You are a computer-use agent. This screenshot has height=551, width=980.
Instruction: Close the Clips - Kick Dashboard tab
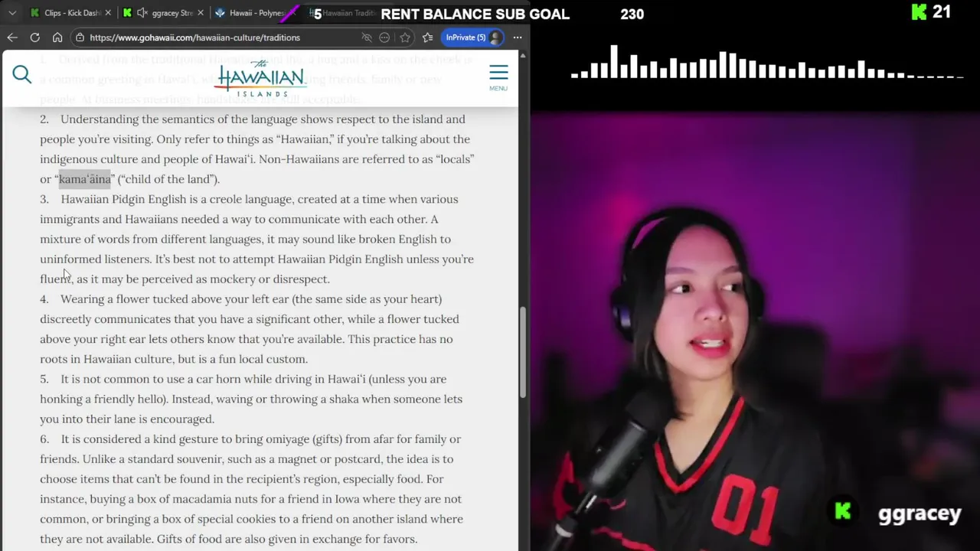(x=108, y=13)
